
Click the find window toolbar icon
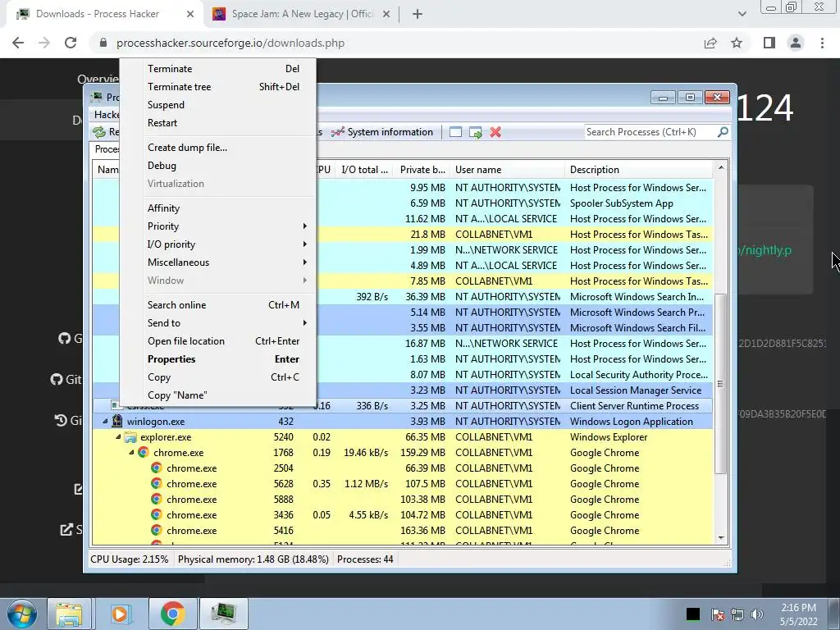455,132
